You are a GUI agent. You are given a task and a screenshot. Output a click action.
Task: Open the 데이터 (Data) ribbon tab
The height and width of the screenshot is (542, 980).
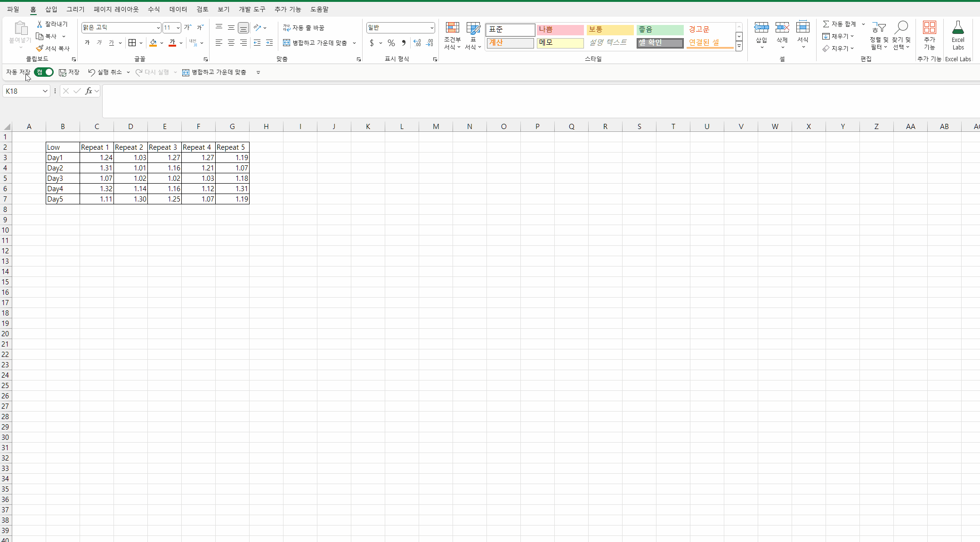click(x=178, y=9)
